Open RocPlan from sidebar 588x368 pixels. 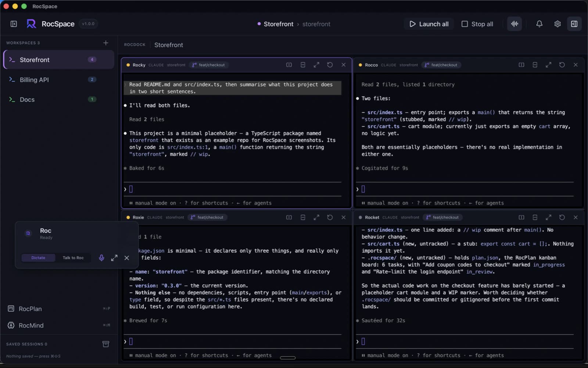59,309
